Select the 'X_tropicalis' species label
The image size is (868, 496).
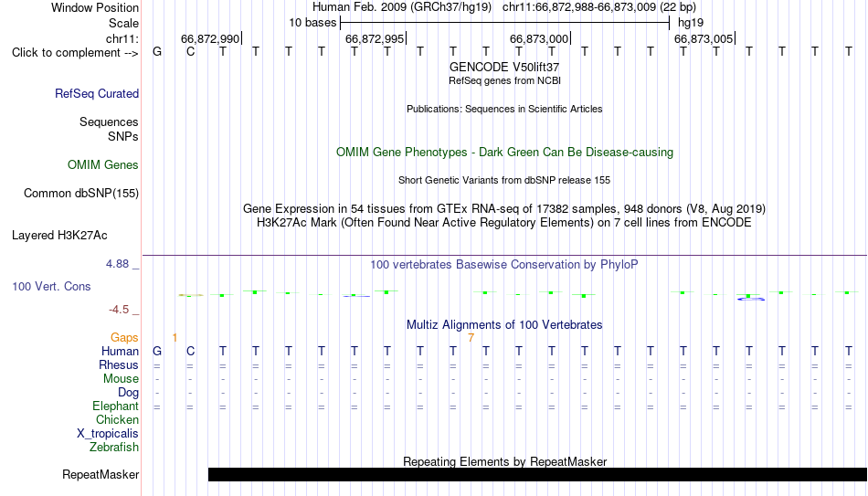coord(108,434)
